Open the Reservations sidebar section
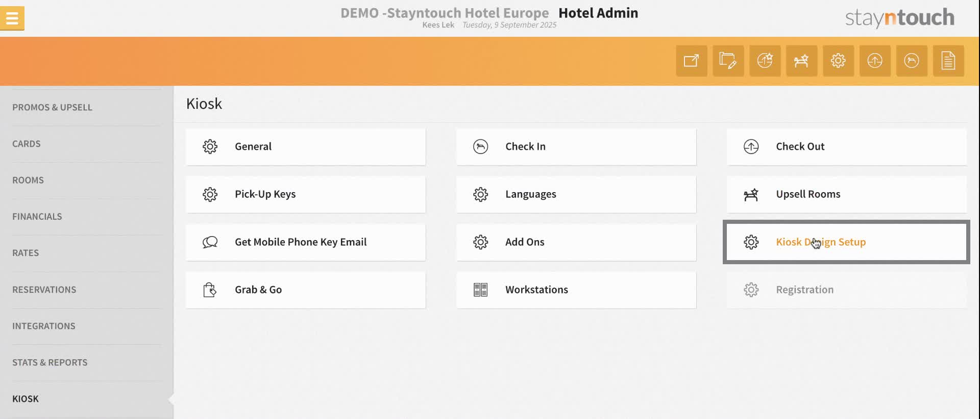 87,290
